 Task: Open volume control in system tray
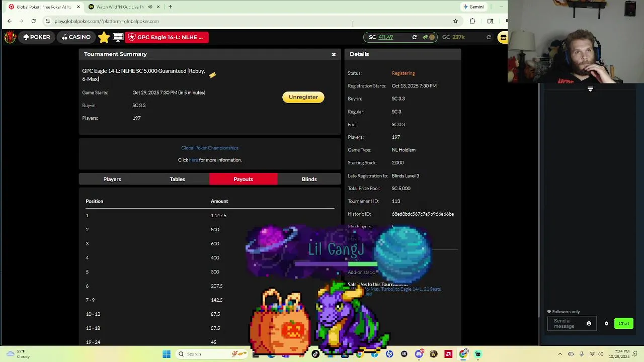coord(600,354)
